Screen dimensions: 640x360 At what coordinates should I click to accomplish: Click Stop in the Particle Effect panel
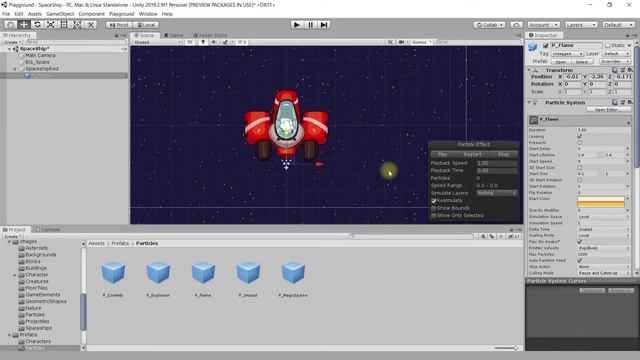pyautogui.click(x=504, y=155)
